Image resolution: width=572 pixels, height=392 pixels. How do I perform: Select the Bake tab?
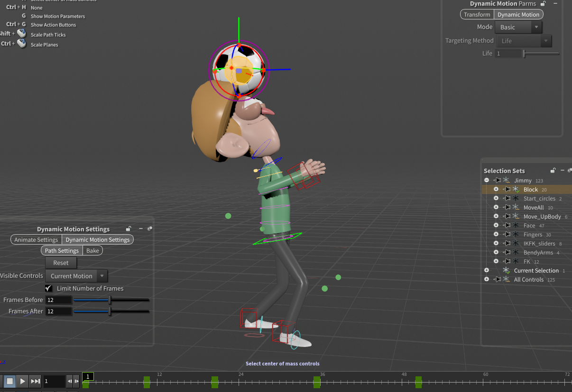(x=92, y=251)
